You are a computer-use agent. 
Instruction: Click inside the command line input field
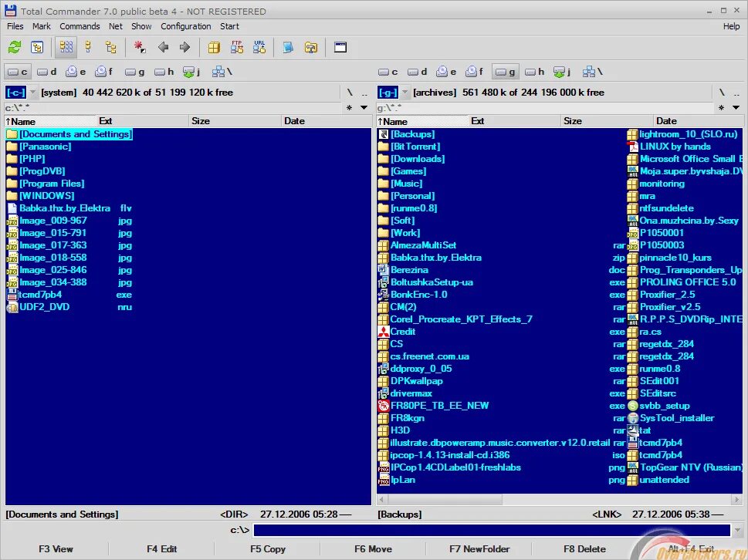coord(463,530)
